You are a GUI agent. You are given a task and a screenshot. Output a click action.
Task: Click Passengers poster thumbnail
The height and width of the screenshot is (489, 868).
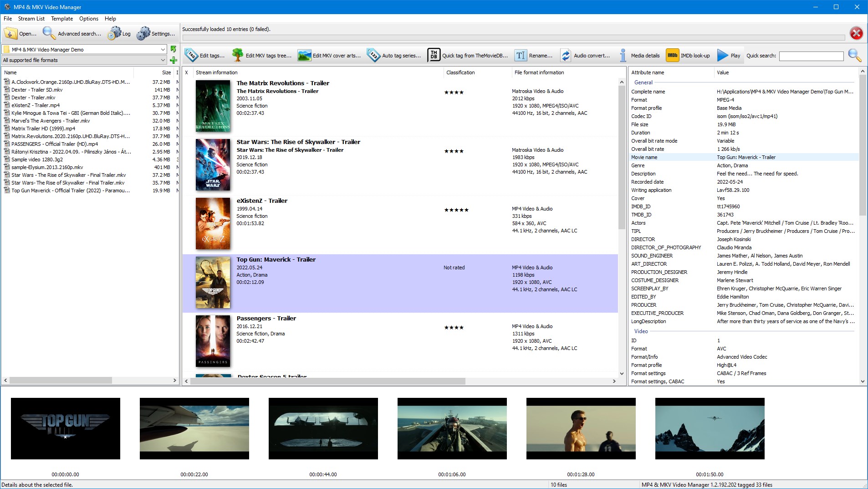coord(213,341)
